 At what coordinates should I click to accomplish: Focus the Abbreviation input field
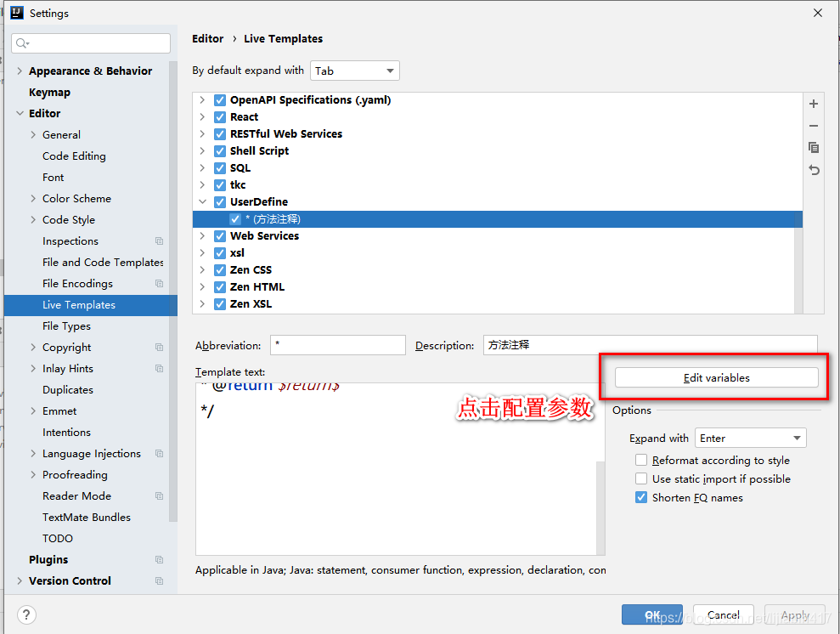click(337, 345)
